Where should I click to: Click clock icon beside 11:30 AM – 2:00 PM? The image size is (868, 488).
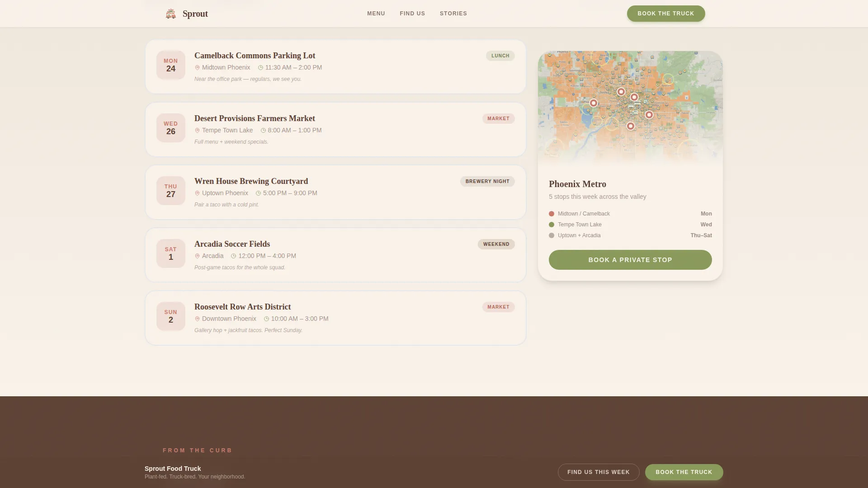coord(260,68)
